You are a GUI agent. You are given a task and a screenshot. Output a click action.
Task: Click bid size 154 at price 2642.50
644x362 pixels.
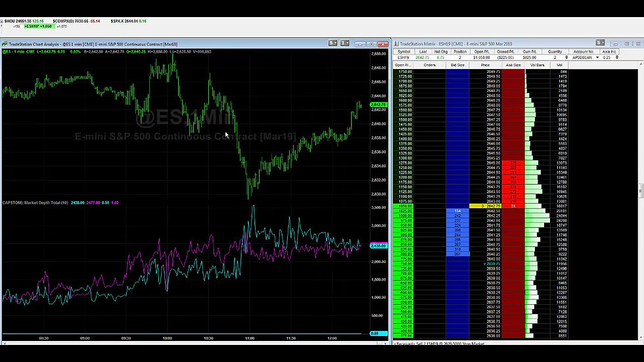click(x=457, y=211)
